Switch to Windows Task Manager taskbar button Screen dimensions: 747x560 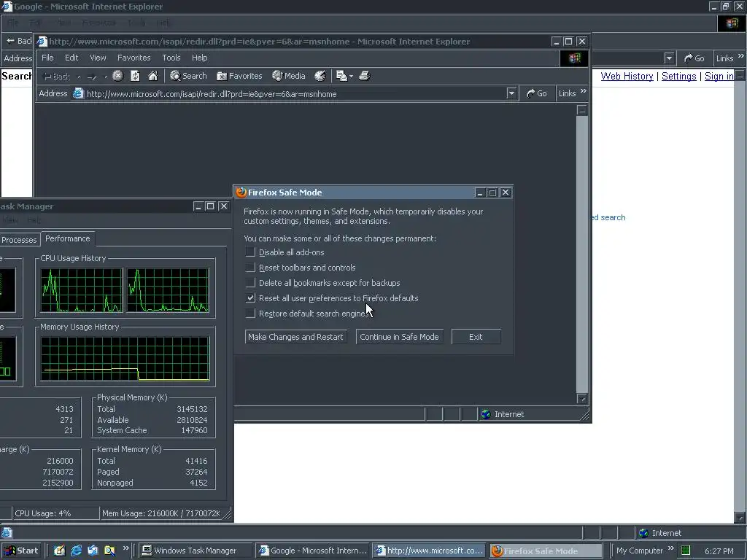(196, 551)
